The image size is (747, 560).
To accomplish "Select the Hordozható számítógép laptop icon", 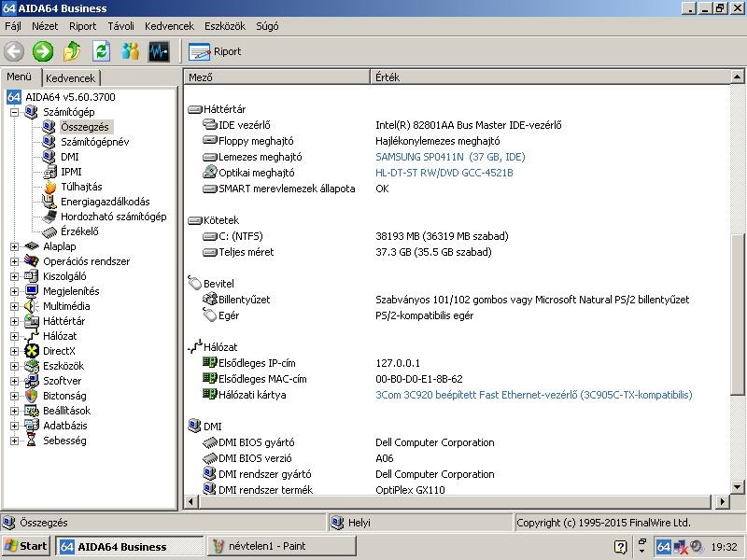I will click(49, 217).
